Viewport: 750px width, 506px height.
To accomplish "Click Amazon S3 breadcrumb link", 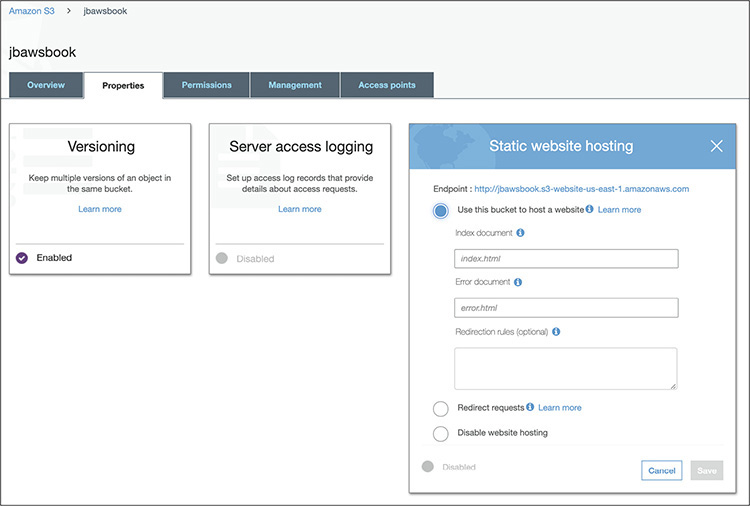I will (x=31, y=11).
